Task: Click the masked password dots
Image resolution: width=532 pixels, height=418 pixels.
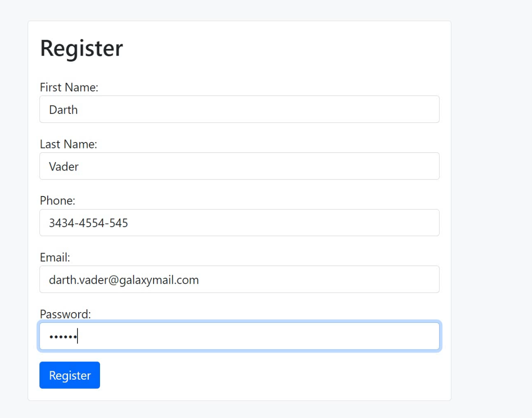Action: (x=63, y=337)
